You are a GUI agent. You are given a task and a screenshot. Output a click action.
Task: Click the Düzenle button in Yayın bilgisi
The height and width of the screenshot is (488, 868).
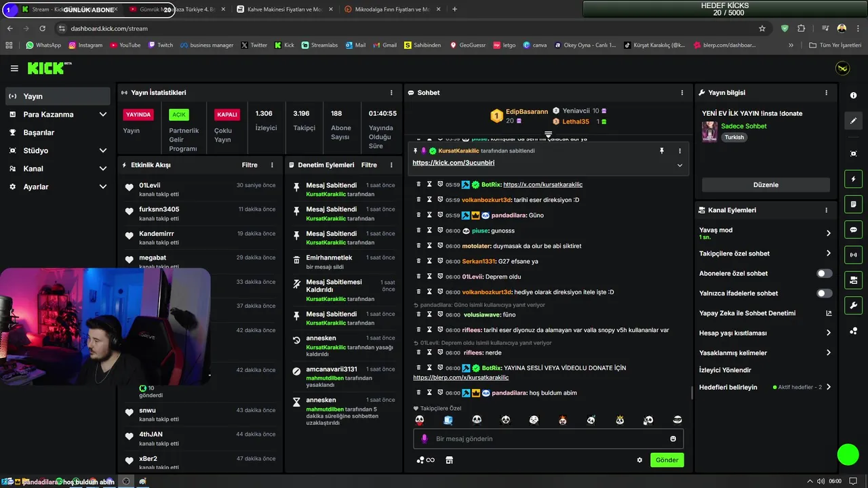click(x=766, y=185)
